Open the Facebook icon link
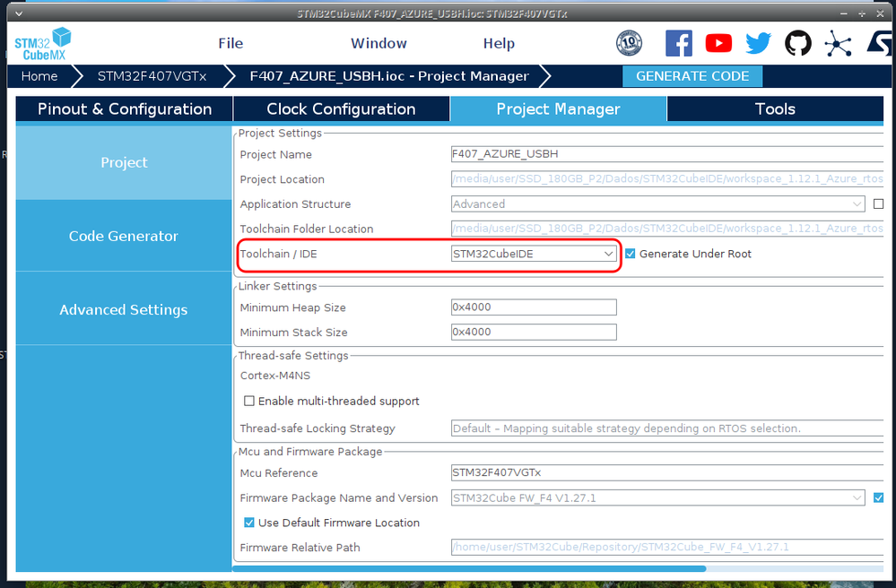This screenshot has height=588, width=896. tap(679, 43)
